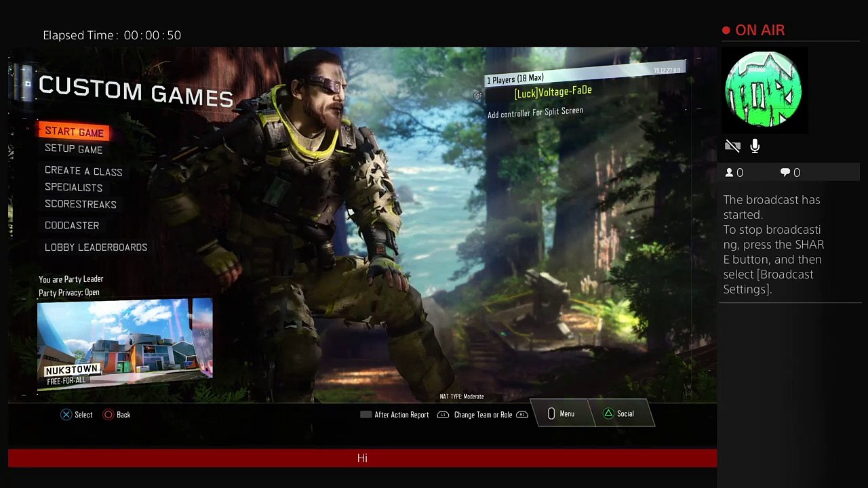Click You are Party Leader text
868x488 pixels.
click(x=71, y=279)
